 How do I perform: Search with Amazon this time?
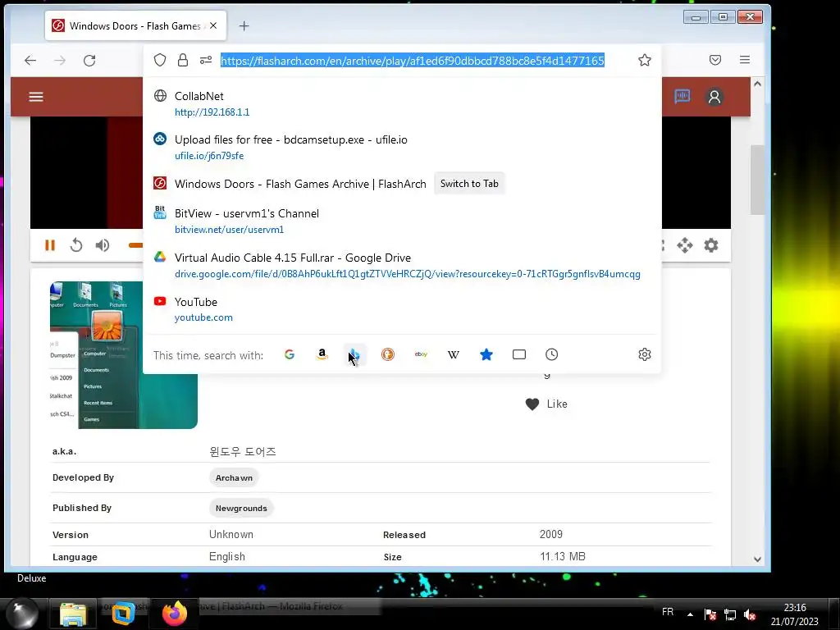(x=322, y=354)
